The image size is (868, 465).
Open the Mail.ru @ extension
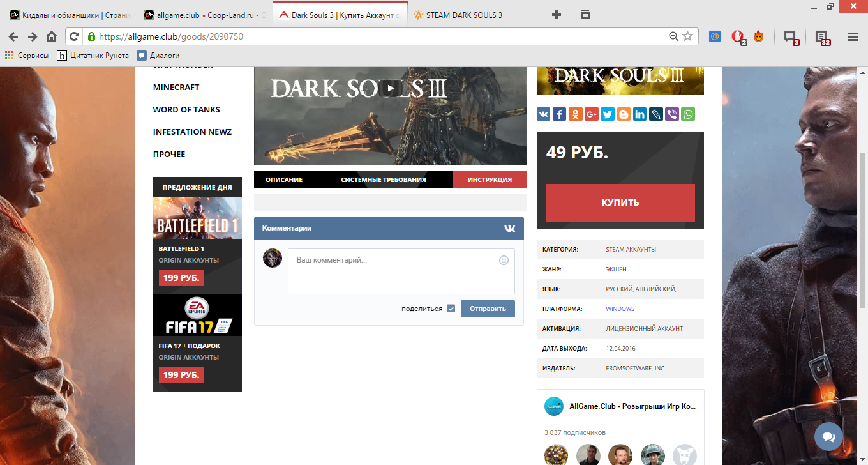click(715, 36)
